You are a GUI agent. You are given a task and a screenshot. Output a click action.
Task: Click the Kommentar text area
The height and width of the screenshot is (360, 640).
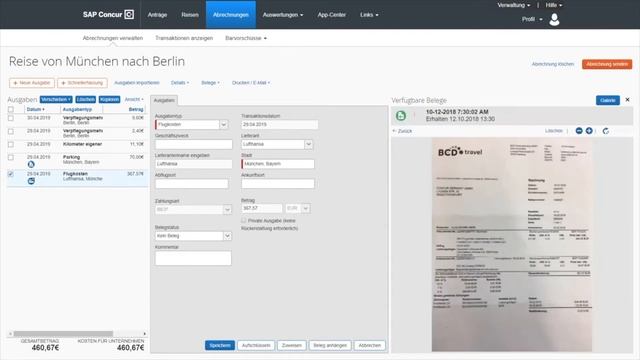(x=193, y=258)
